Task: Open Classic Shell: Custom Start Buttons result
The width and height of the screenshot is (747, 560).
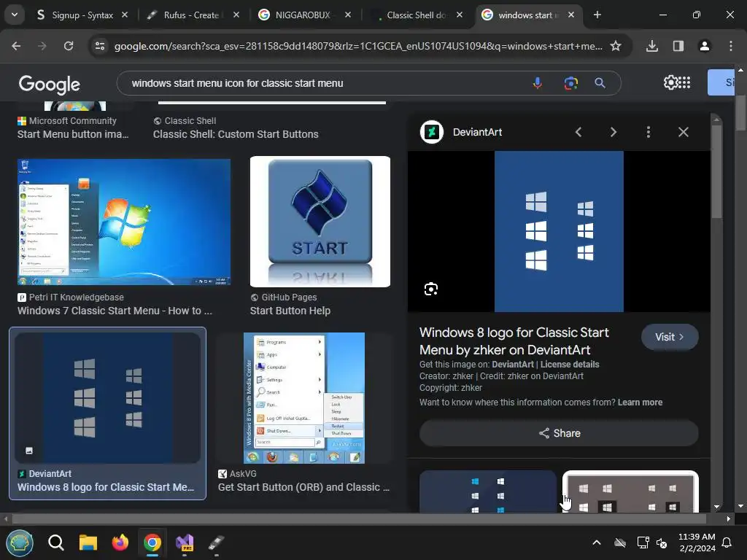Action: pos(236,134)
